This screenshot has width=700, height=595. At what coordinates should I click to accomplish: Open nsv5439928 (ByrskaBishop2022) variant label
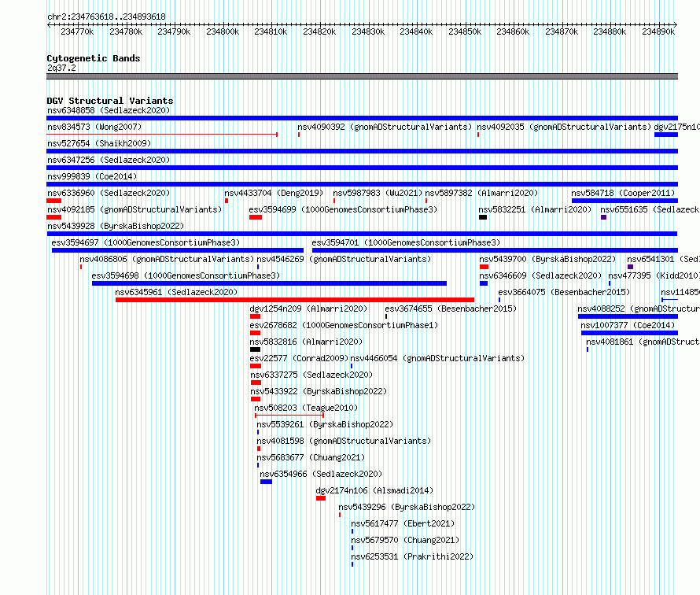[x=116, y=226]
